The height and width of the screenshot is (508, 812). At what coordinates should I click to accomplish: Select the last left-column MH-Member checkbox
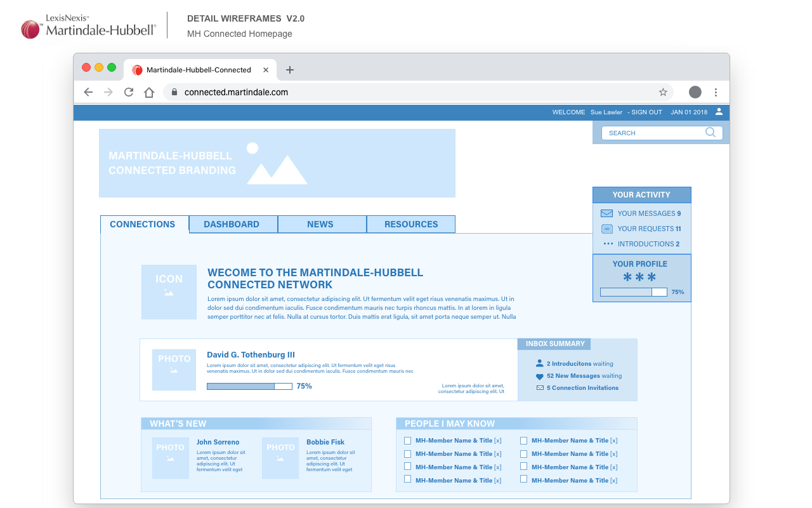(408, 479)
